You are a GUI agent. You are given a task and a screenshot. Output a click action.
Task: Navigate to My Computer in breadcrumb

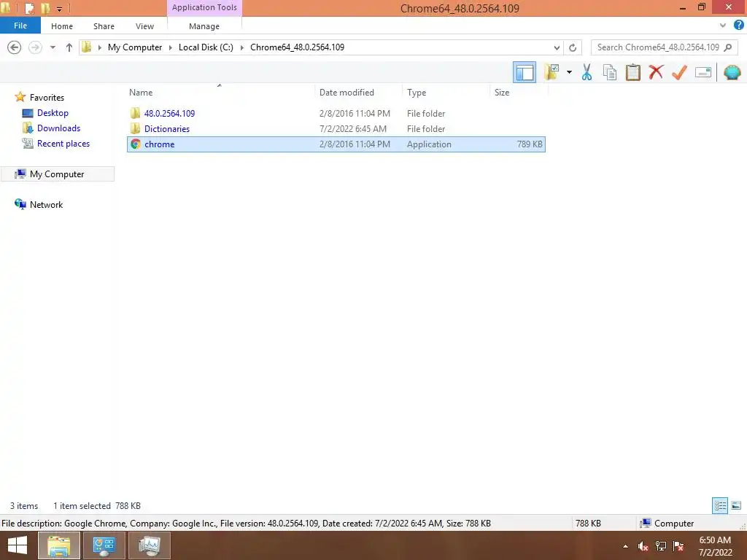pyautogui.click(x=135, y=47)
